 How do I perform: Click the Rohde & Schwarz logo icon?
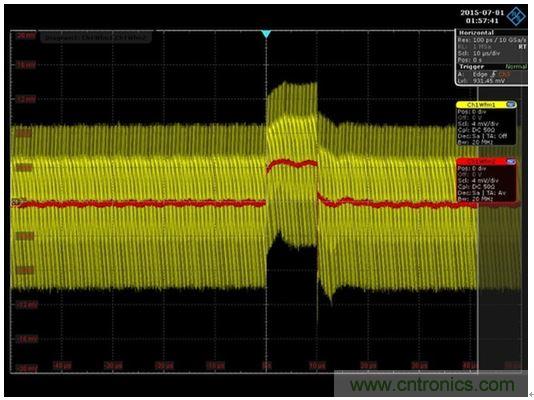516,16
